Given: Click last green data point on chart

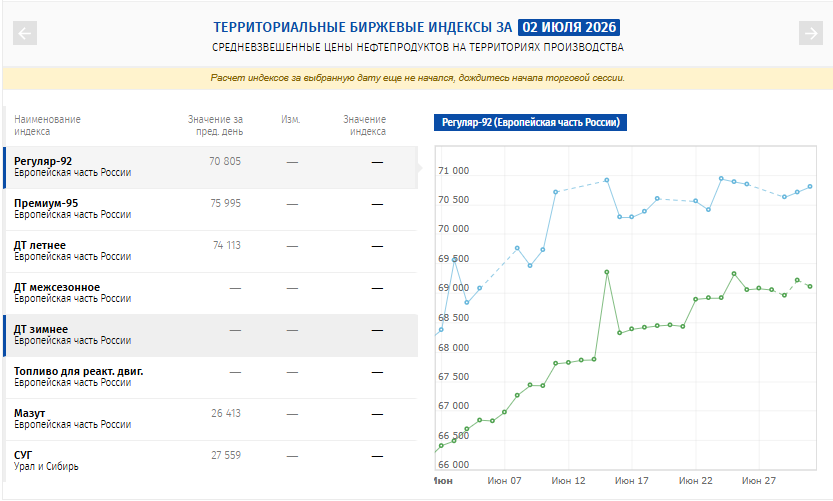Looking at the screenshot, I should click(x=810, y=287).
